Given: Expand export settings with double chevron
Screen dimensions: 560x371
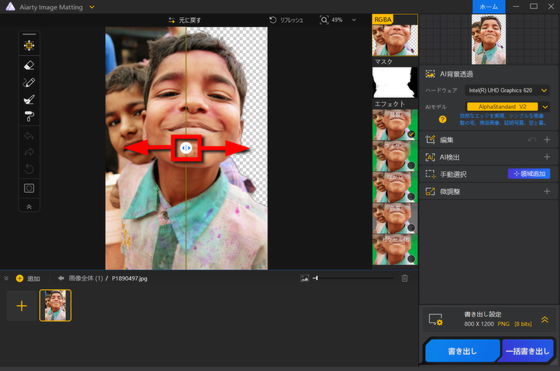Looking at the screenshot, I should click(x=545, y=320).
